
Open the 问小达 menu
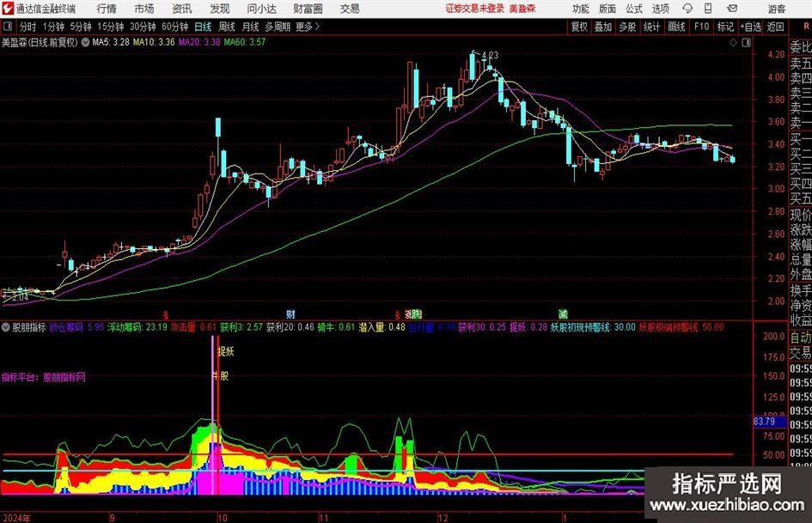(x=261, y=9)
